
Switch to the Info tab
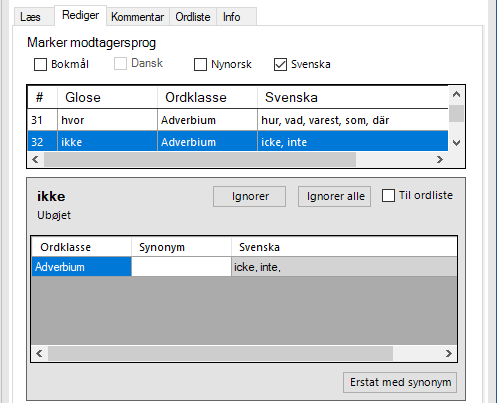pyautogui.click(x=232, y=17)
